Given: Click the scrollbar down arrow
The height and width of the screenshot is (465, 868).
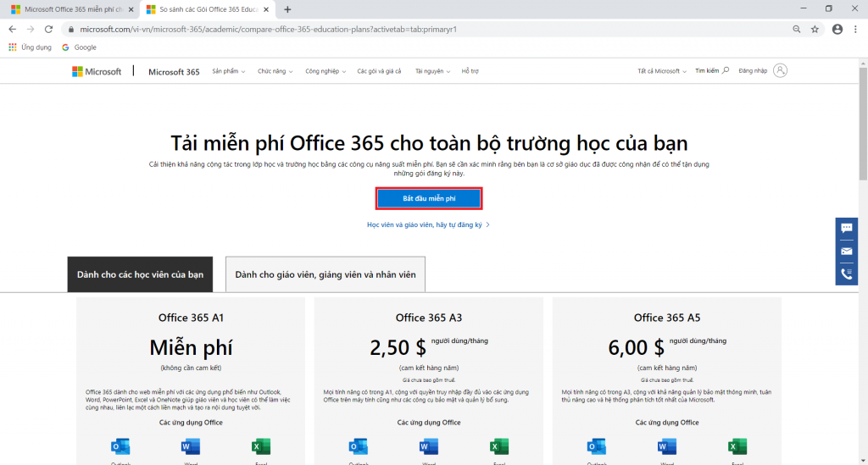Looking at the screenshot, I should [863, 460].
